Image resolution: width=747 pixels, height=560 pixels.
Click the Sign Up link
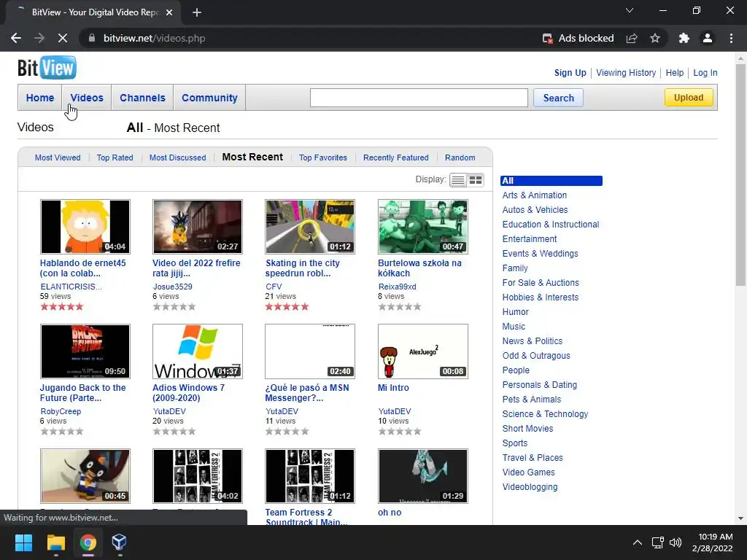(x=570, y=73)
